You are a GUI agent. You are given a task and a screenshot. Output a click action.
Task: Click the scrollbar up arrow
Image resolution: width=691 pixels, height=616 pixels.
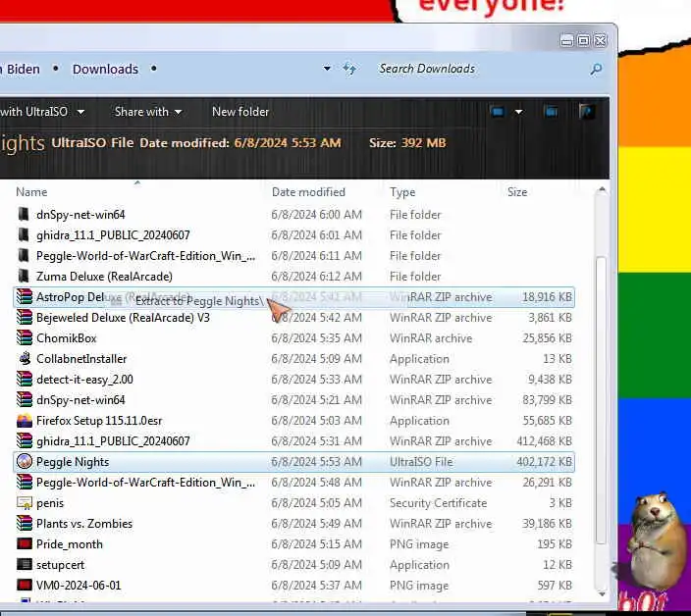[x=602, y=189]
